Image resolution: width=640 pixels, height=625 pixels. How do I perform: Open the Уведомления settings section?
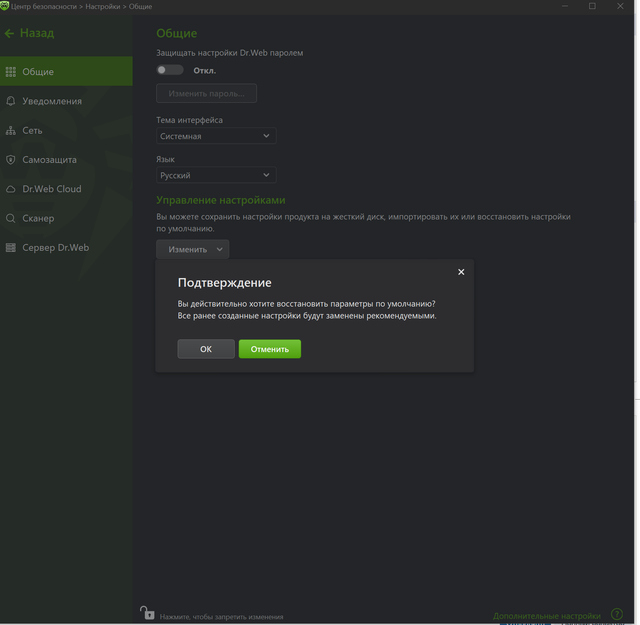click(x=66, y=101)
